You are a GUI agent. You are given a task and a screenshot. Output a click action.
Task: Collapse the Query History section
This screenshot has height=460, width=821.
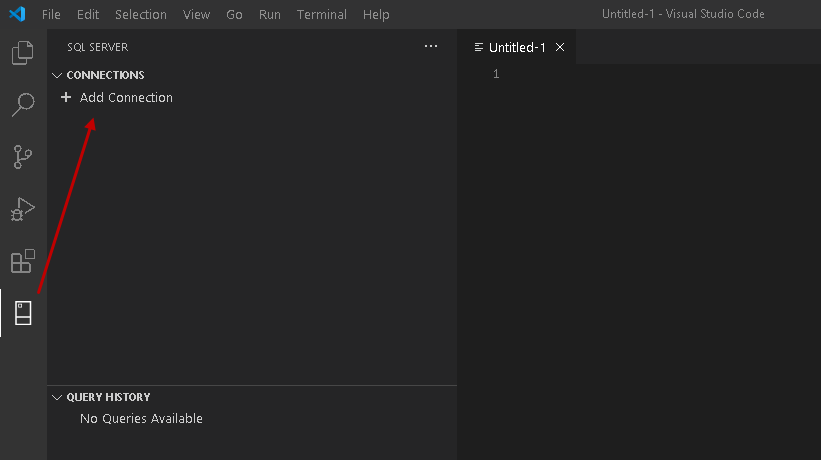click(57, 397)
